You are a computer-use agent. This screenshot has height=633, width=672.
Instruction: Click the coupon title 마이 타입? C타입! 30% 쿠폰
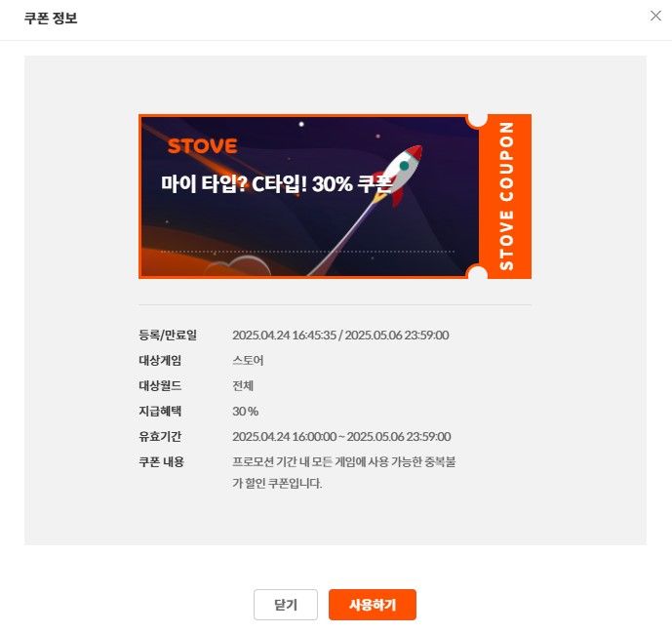276,184
